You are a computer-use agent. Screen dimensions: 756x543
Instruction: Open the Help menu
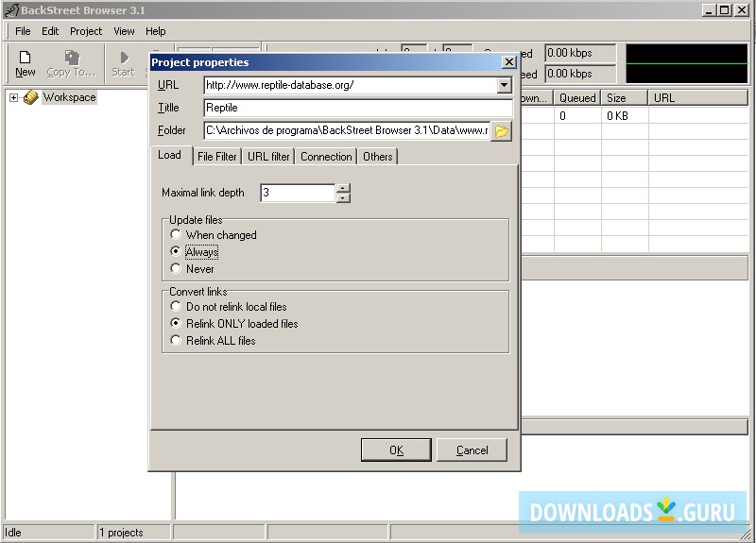point(155,31)
